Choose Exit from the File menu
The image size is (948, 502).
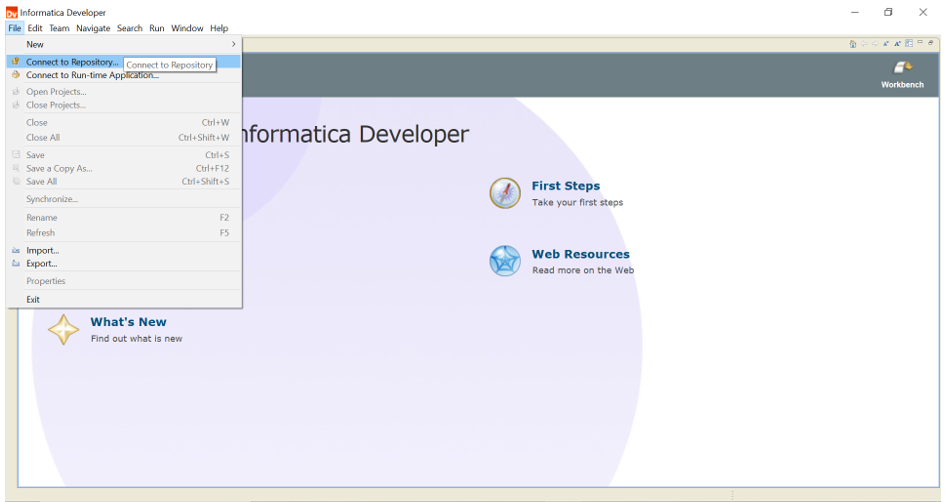tap(123, 299)
